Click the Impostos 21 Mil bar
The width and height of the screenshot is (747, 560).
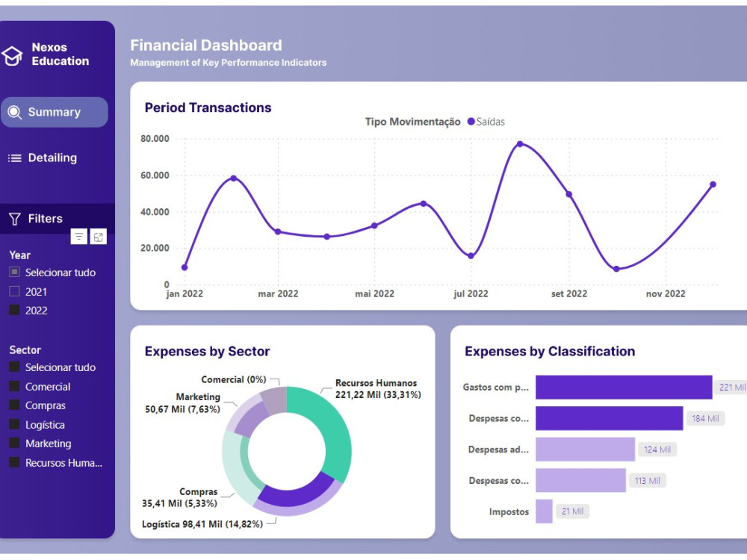[545, 511]
